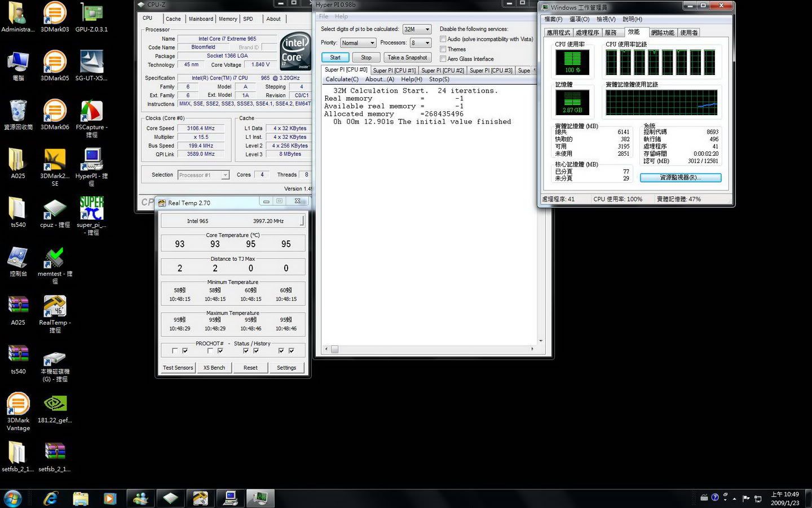Viewport: 812px width, 508px height.
Task: Open the 3DMark03 desktop shortcut
Action: 55,17
